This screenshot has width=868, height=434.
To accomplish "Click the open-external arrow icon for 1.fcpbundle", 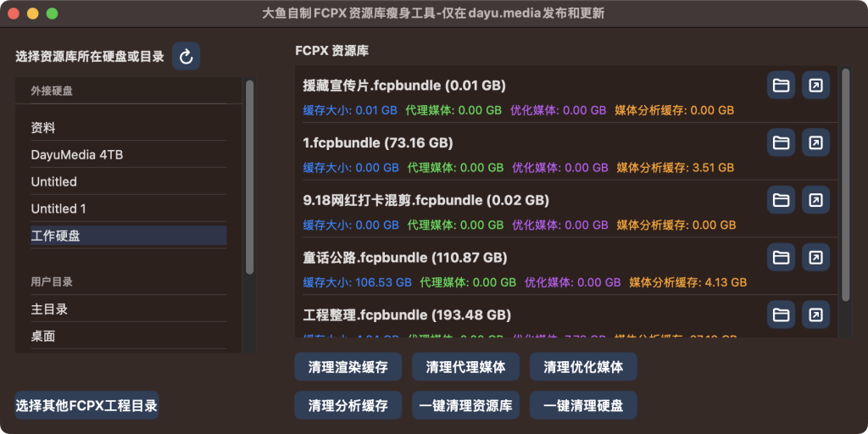I will coord(815,142).
